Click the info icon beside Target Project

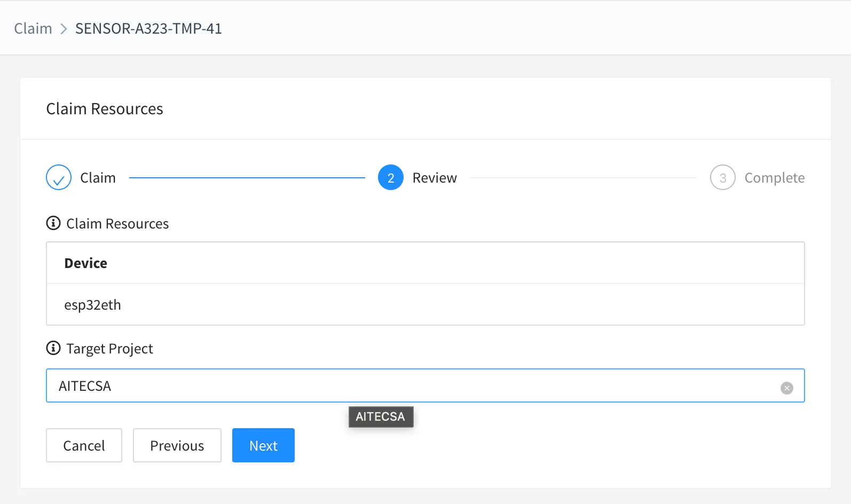53,348
